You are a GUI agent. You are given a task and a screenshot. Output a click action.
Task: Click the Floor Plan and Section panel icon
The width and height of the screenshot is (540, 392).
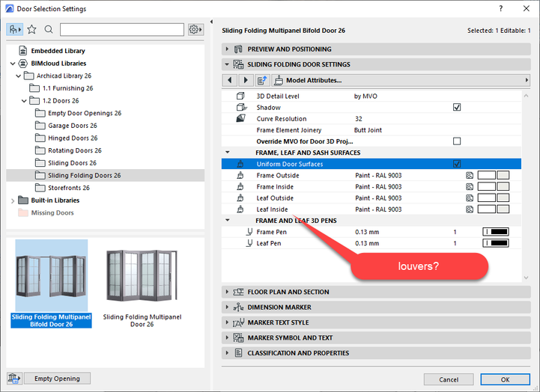238,292
